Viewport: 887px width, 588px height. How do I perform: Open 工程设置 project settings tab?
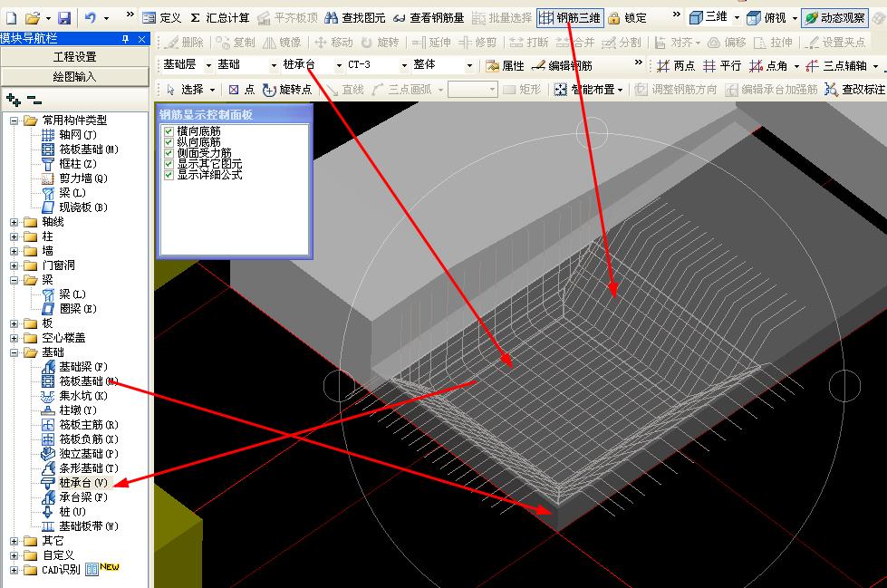pyautogui.click(x=74, y=57)
